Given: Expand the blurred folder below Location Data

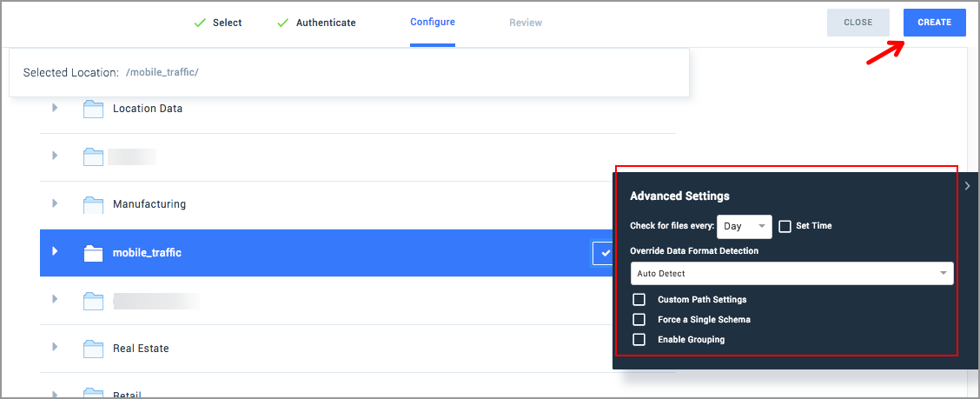Looking at the screenshot, I should click(x=55, y=155).
